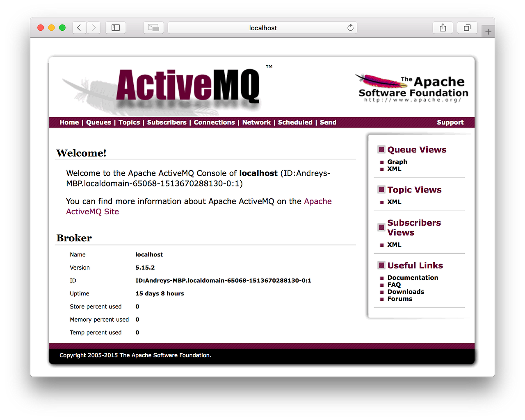
Task: Open the Send message page
Action: point(328,122)
